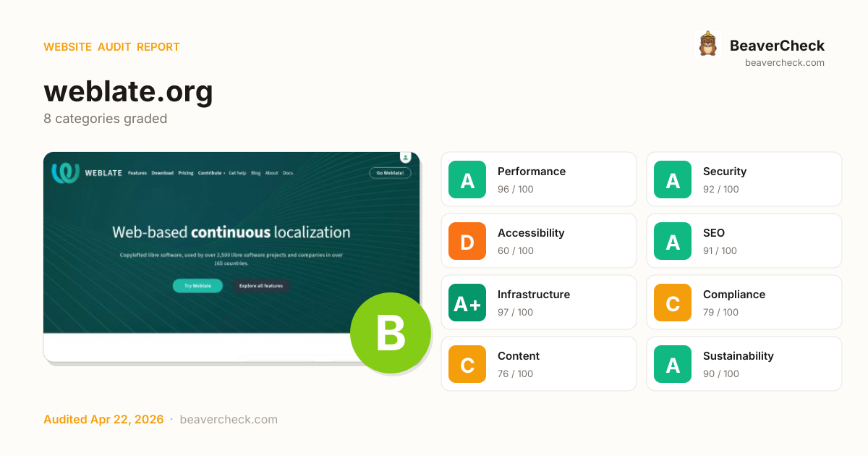
Task: Click the Performance grade A badge
Action: pos(467,180)
